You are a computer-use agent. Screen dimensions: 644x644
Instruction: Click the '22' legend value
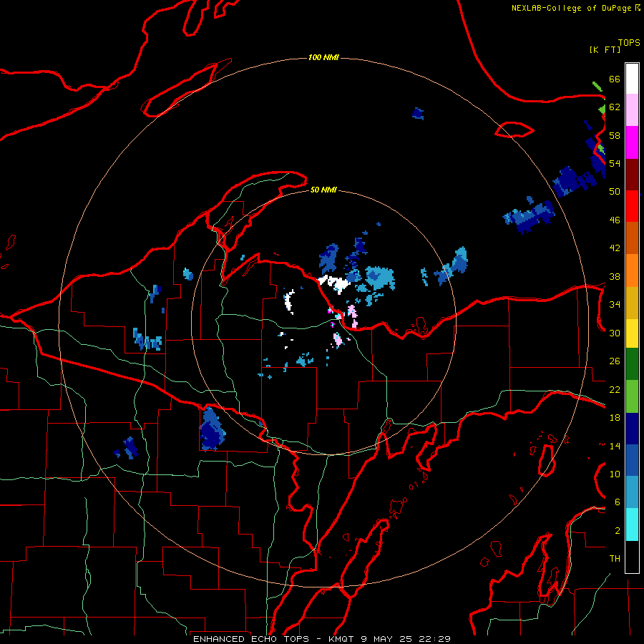(615, 389)
